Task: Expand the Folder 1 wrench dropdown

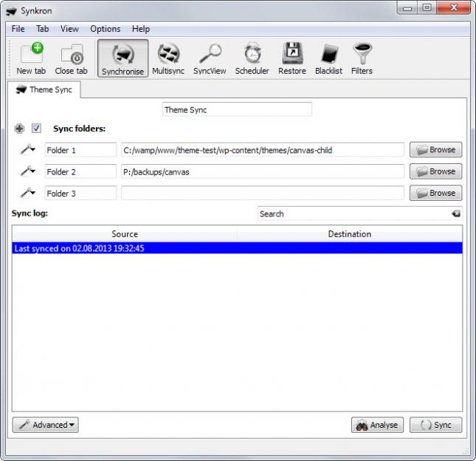Action: pos(28,150)
